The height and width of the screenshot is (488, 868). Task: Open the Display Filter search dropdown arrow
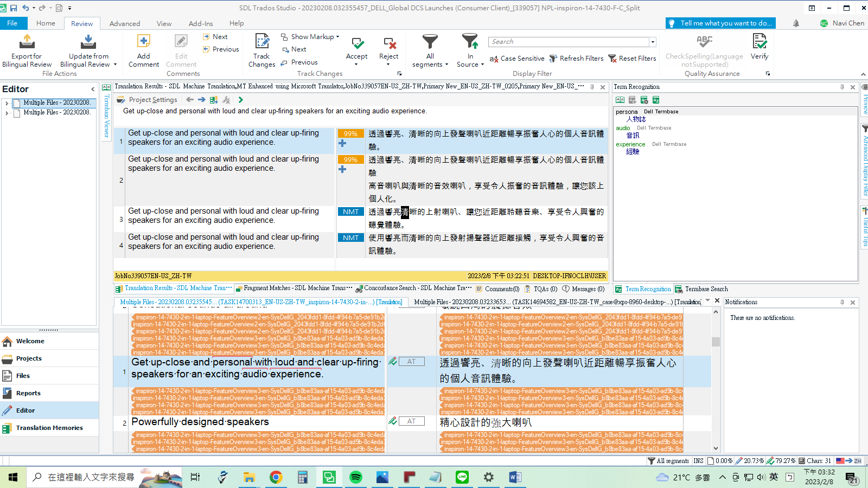[653, 42]
